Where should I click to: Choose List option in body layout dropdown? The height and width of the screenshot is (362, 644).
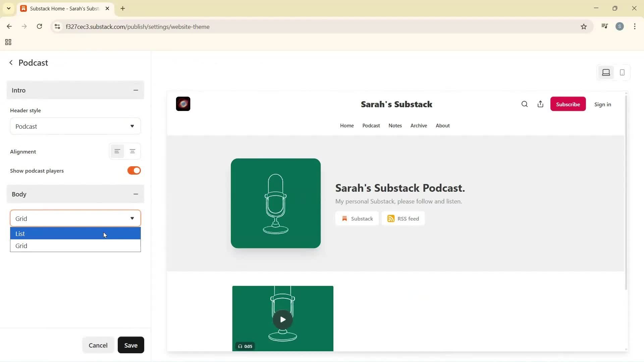(75, 234)
